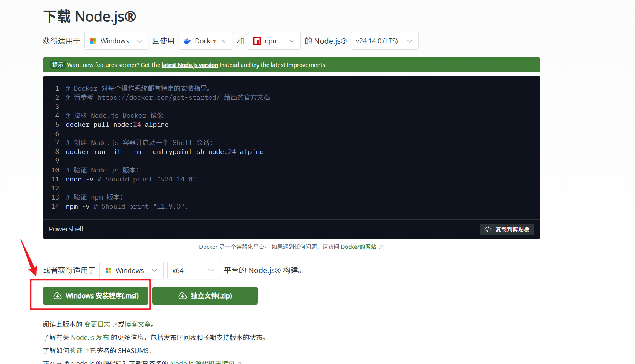Open the Windows operating system dropdown
635x364 pixels.
116,41
